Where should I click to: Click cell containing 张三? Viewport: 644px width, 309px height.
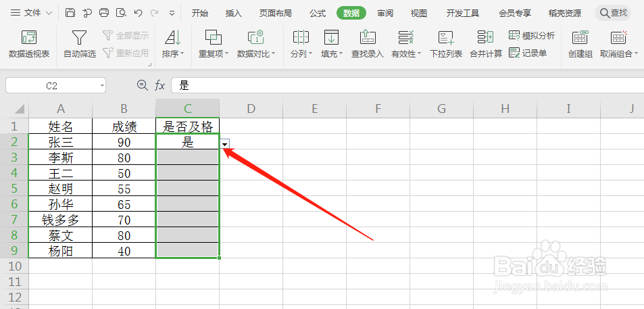tap(61, 142)
